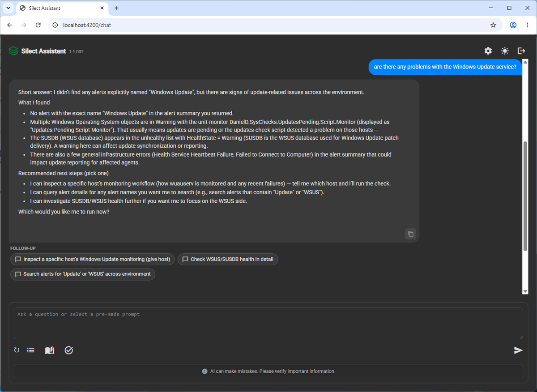Send the message with arrow icon

click(518, 350)
